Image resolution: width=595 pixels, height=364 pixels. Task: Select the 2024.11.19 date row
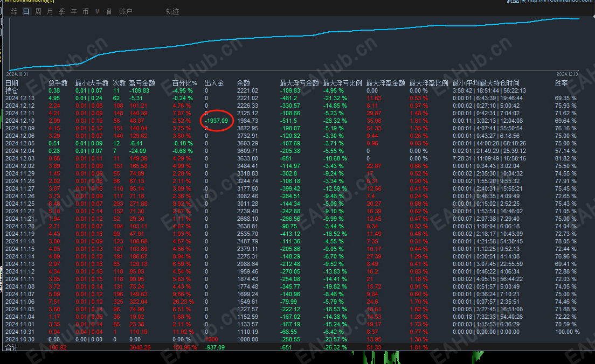click(x=20, y=234)
